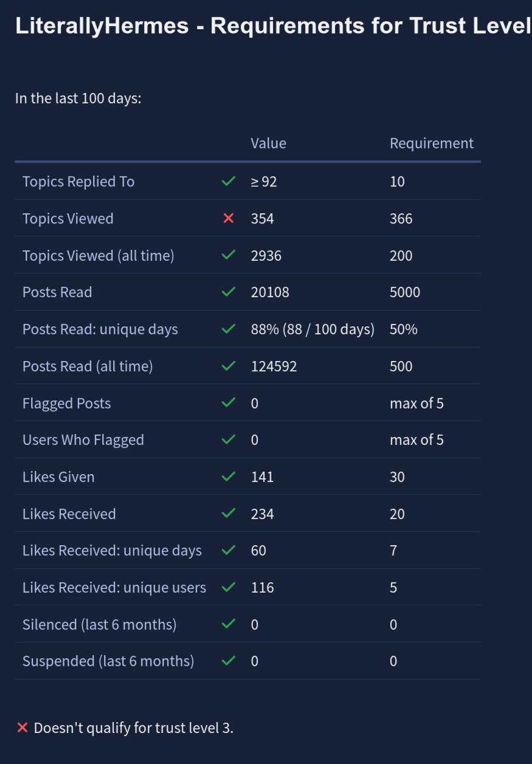
Task: Click red X before Doesn't qualify message
Action: [x=22, y=728]
